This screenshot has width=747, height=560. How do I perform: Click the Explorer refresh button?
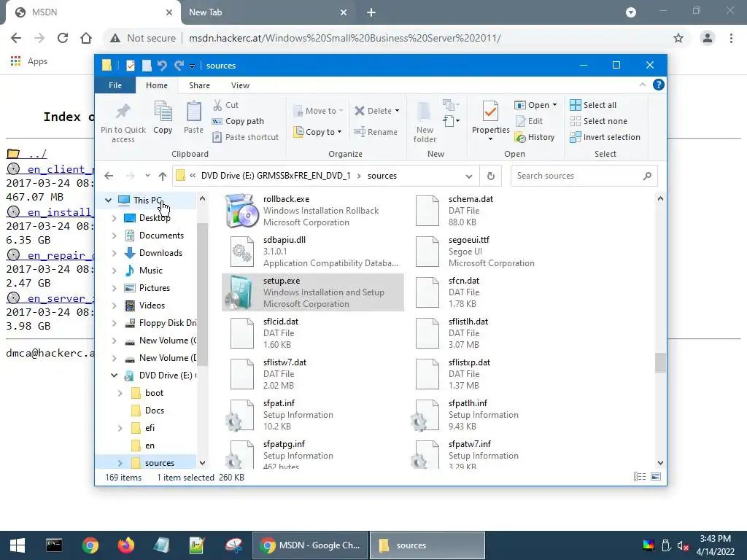491,176
